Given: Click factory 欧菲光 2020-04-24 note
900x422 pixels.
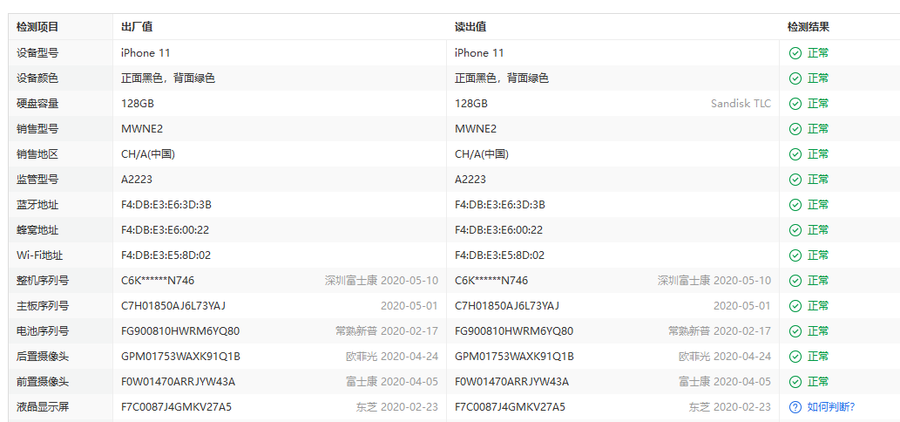Looking at the screenshot, I should (392, 357).
